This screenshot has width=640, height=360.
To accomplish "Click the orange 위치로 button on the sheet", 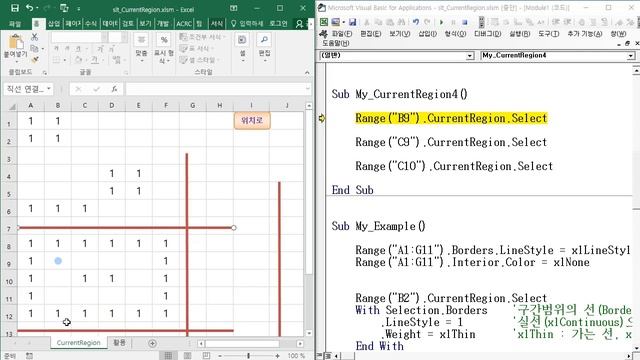I will (x=252, y=120).
